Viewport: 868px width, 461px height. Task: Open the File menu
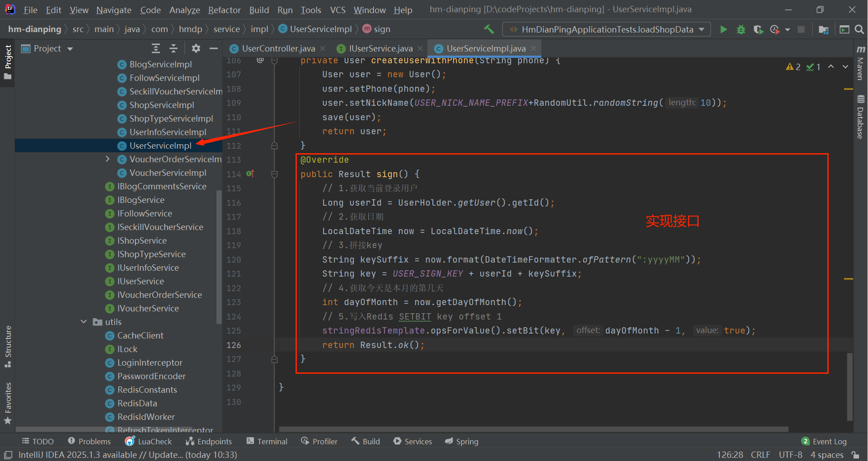coord(30,10)
